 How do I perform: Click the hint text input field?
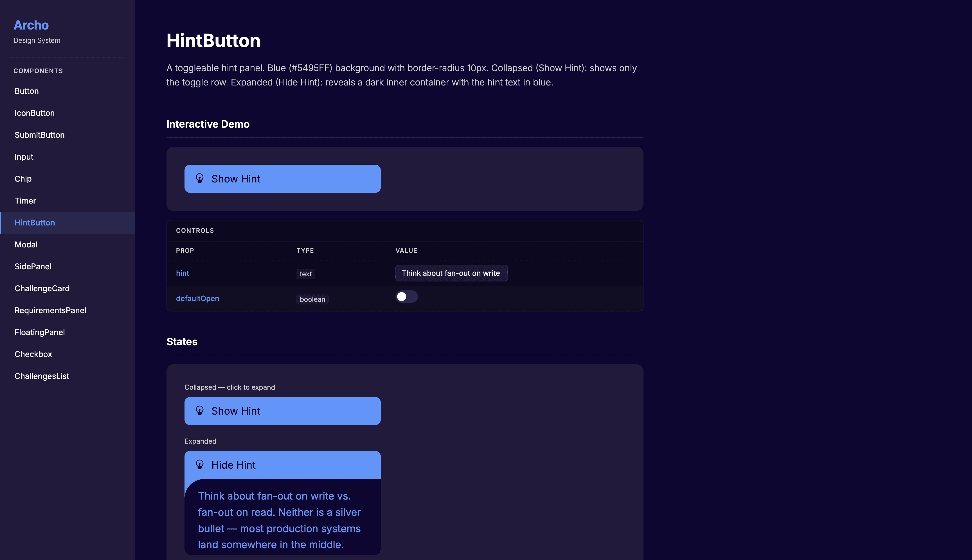click(451, 273)
